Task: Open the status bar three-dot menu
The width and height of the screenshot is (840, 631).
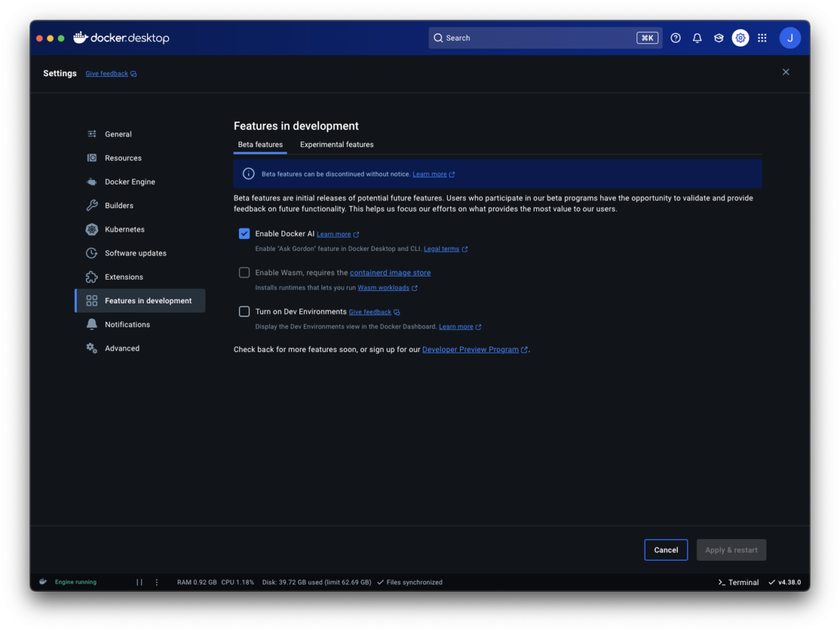Action: coord(156,582)
